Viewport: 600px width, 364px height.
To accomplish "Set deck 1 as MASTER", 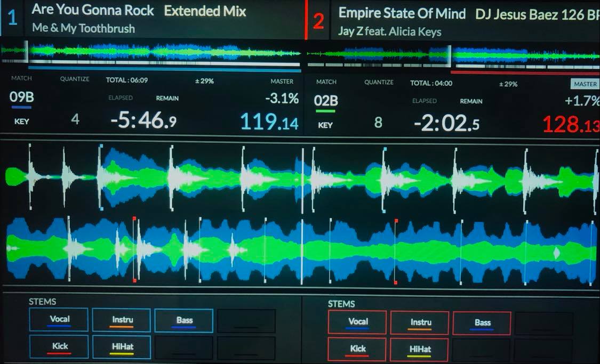I will (x=282, y=82).
